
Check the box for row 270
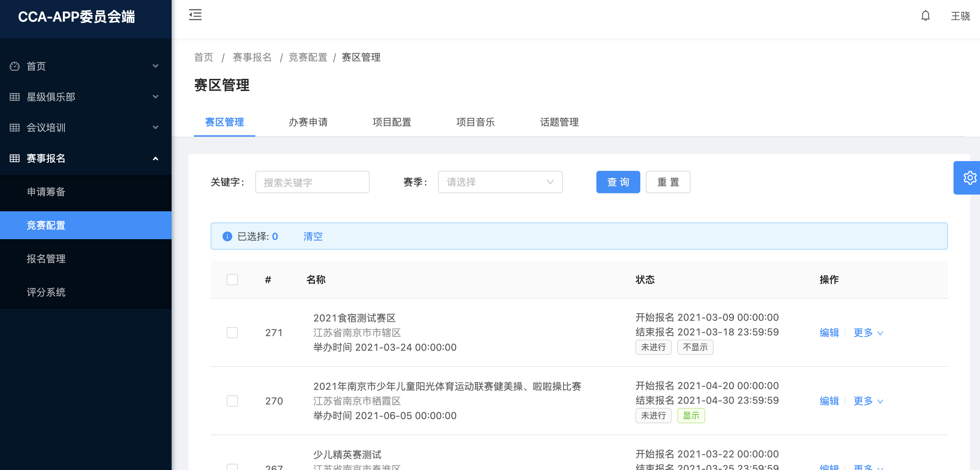coord(232,401)
